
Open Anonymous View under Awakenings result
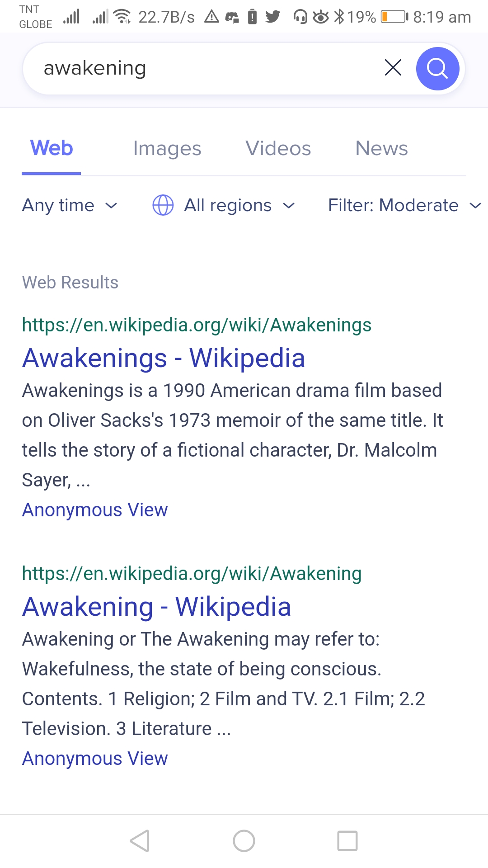[95, 510]
